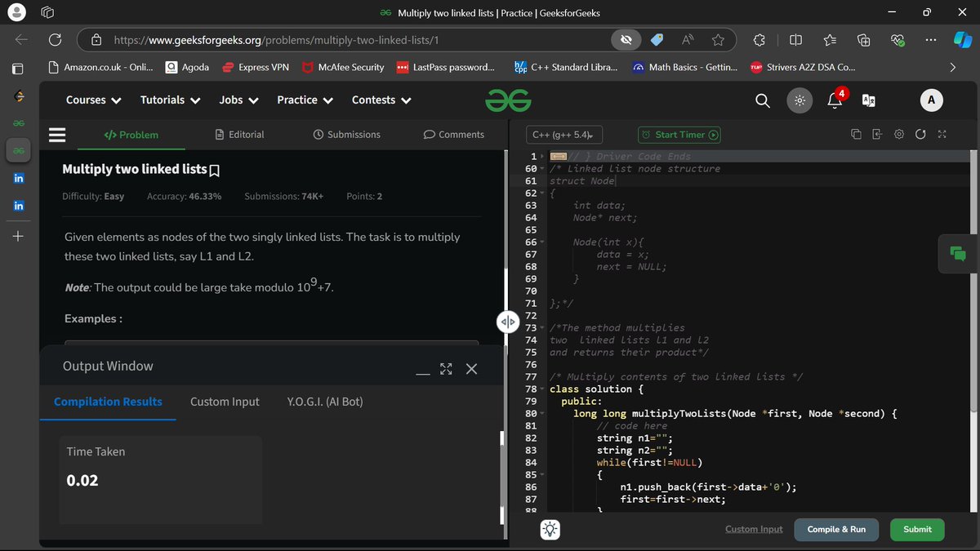The width and height of the screenshot is (980, 551).
Task: Open the Comments tab
Action: pyautogui.click(x=454, y=135)
